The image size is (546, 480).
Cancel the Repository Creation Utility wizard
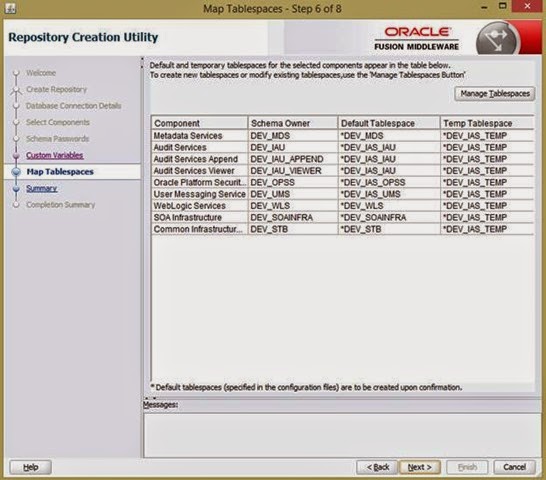tap(514, 467)
